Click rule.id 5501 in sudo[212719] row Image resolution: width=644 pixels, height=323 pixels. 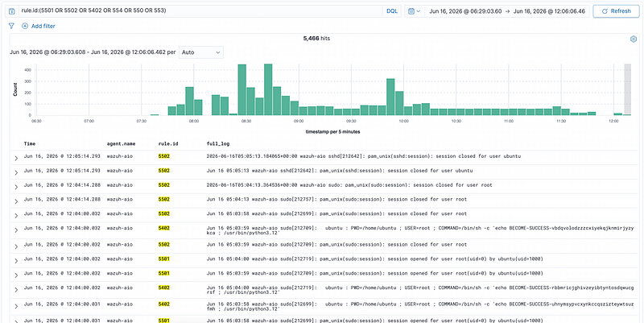pos(164,259)
